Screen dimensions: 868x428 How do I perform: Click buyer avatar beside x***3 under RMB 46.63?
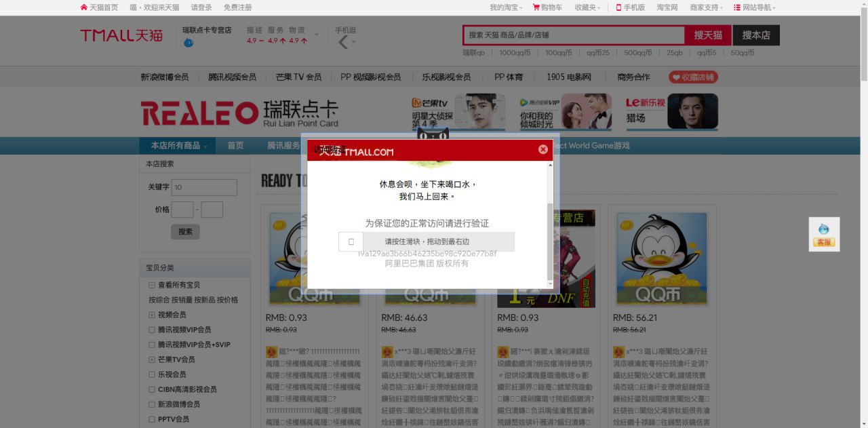pos(387,352)
